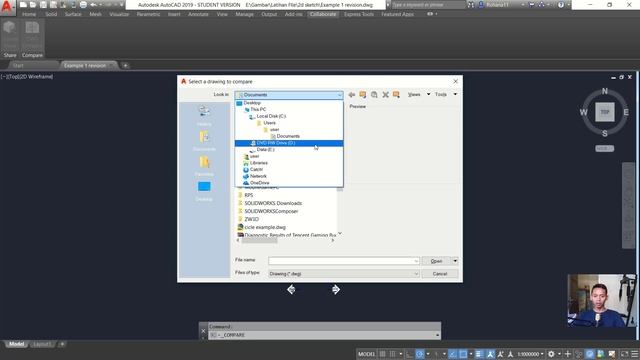Open the Annotate ribbon tab
This screenshot has width=640, height=360.
(198, 14)
